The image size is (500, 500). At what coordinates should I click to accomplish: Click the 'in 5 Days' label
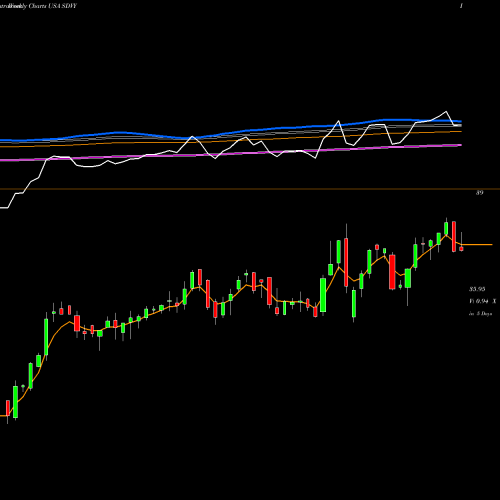point(481,314)
